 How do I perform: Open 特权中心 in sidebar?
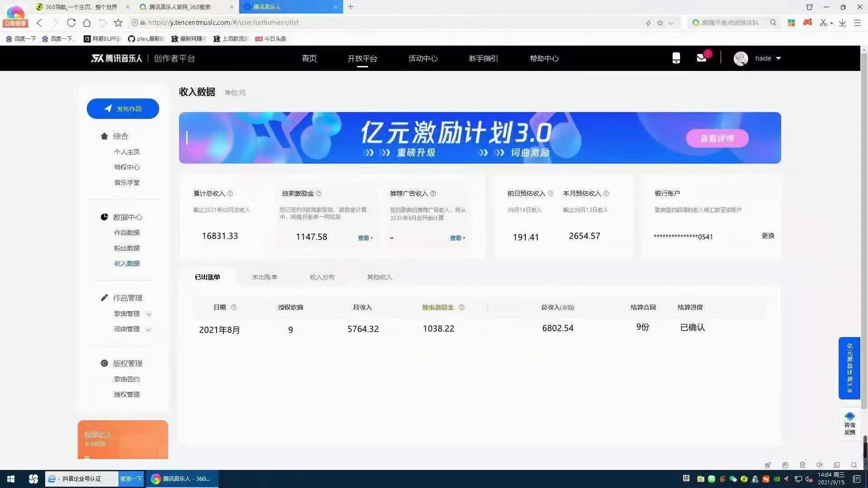pyautogui.click(x=127, y=167)
